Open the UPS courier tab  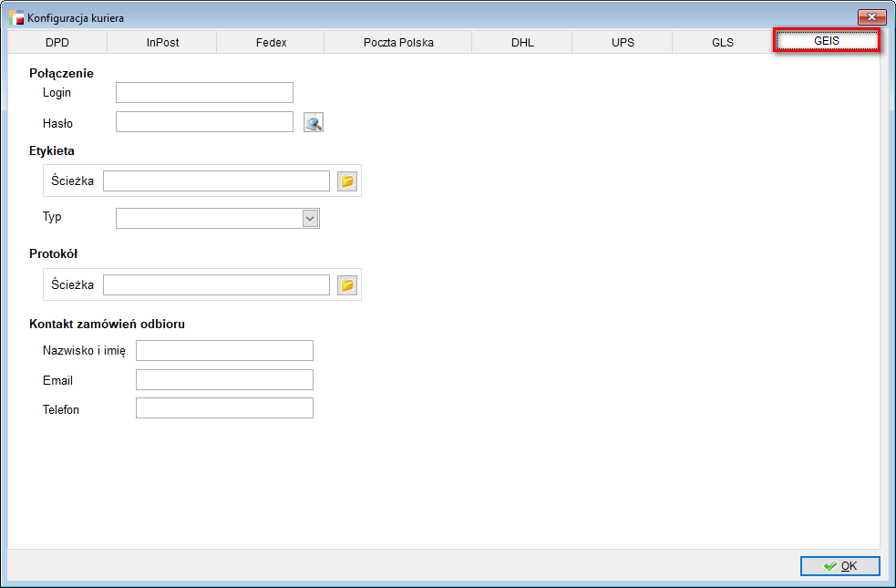click(x=623, y=43)
